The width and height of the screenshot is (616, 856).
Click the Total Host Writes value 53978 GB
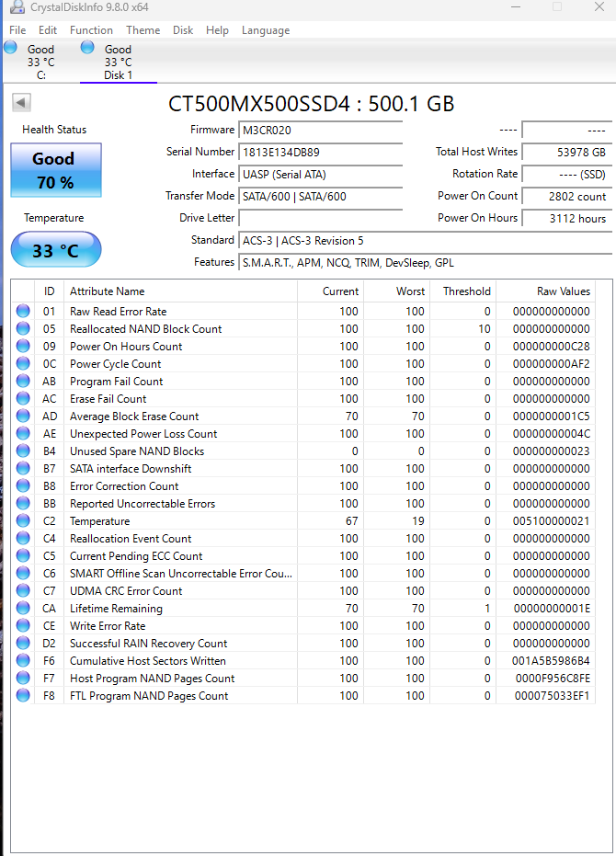pos(567,153)
